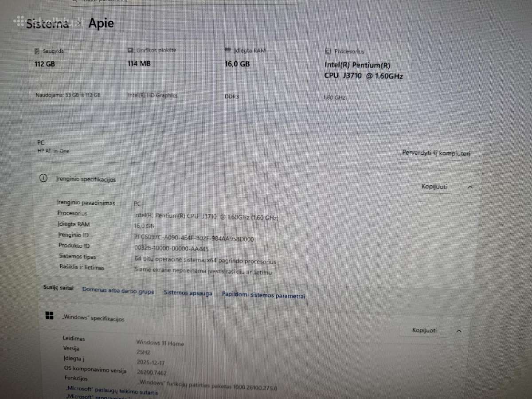
Task: Copy Windows specifications with Kopijuoti
Action: [x=425, y=330]
